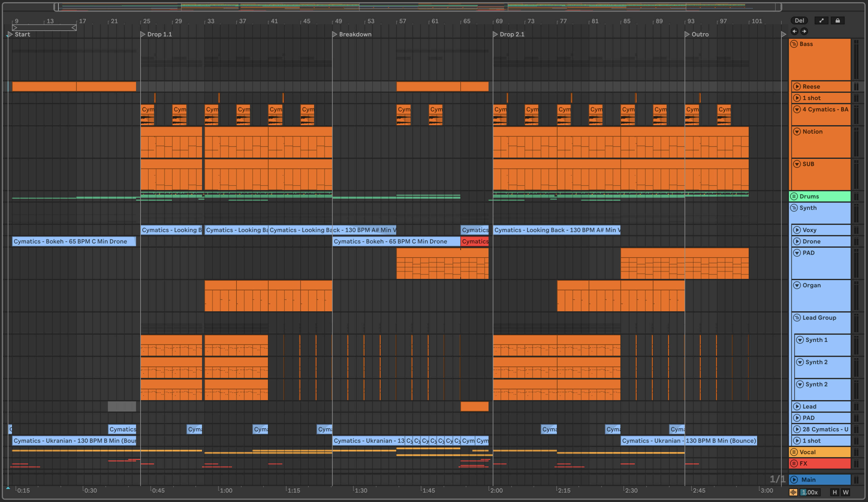The width and height of the screenshot is (868, 502).
Task: Click the Reese track play icon
Action: coord(797,86)
